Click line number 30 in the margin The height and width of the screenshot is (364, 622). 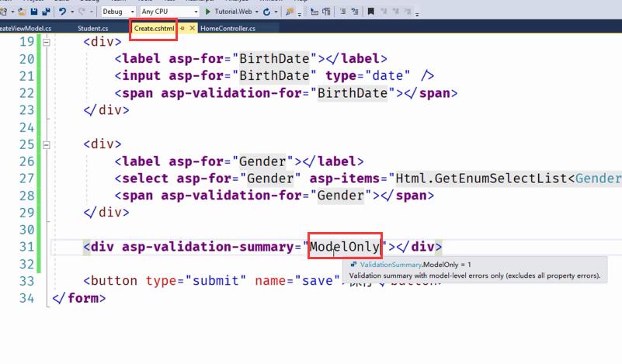26,230
